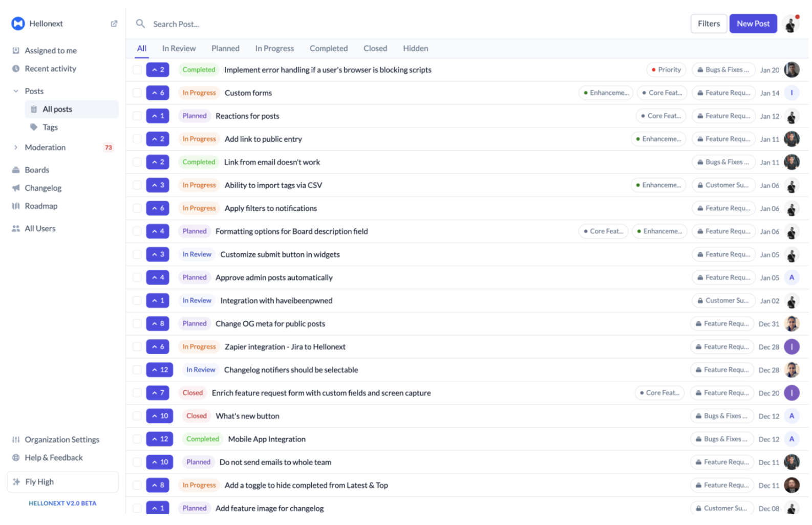Click the Closed status on Enrich feature request row

tap(193, 392)
